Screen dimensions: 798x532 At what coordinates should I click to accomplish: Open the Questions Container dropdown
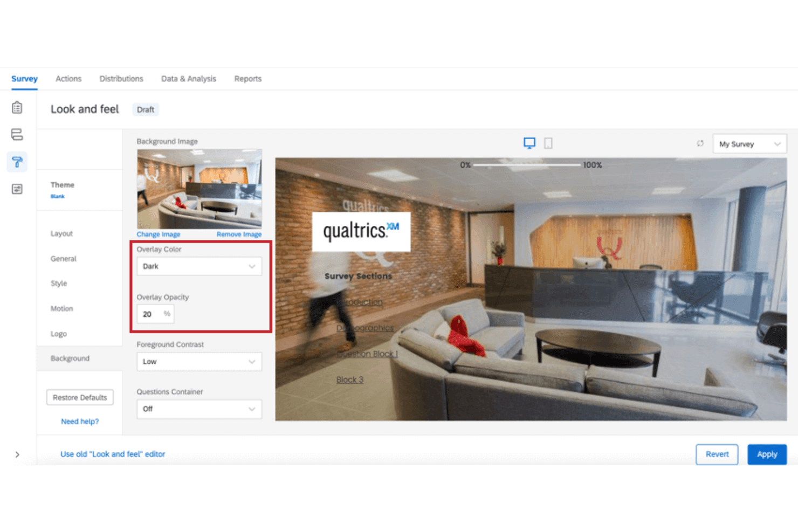pyautogui.click(x=199, y=409)
